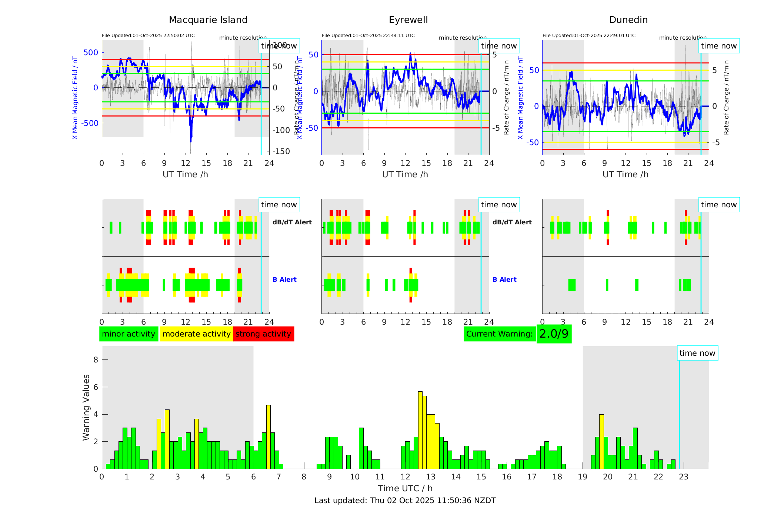Click the Warning Values y-axis label
This screenshot has height=532, width=784.
coord(86,407)
